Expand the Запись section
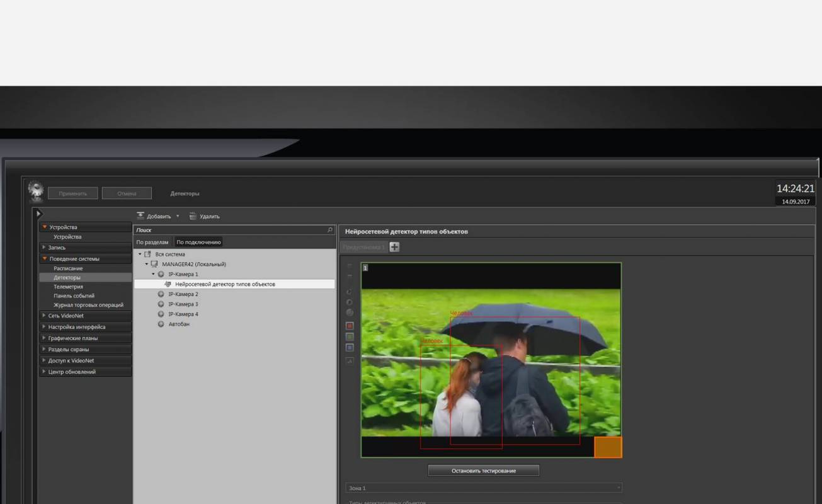Image resolution: width=822 pixels, height=504 pixels. pyautogui.click(x=85, y=248)
